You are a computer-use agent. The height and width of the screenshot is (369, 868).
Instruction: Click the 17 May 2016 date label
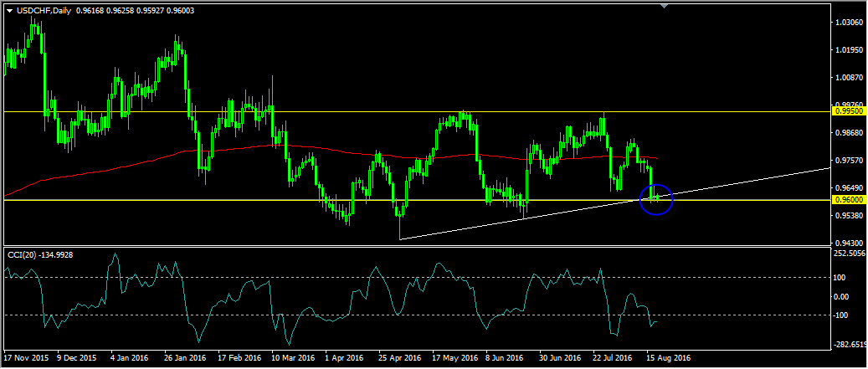(455, 358)
